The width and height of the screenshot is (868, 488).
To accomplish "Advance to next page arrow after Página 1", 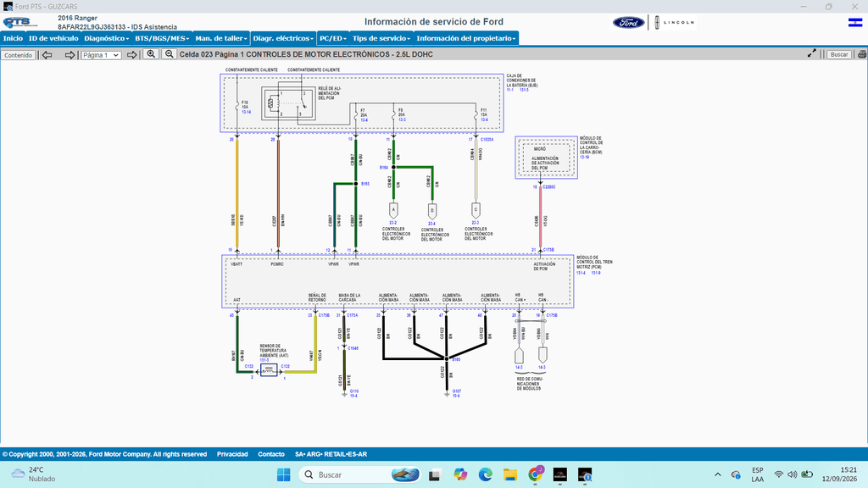I will point(131,55).
